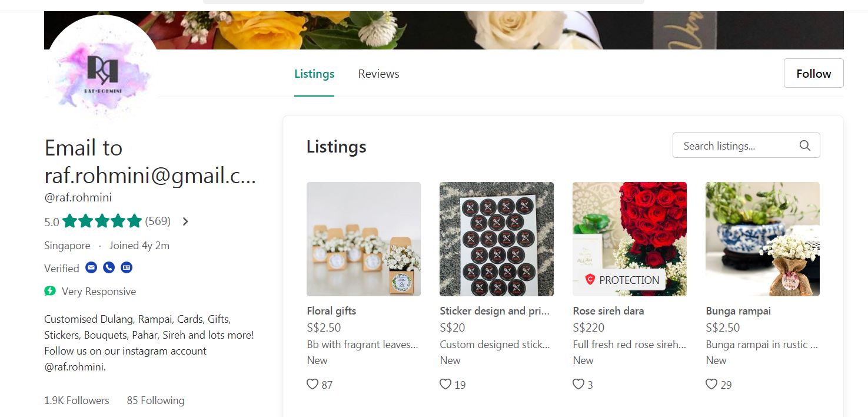Open the 1.9K Followers list
Image resolution: width=868 pixels, height=417 pixels.
[77, 401]
